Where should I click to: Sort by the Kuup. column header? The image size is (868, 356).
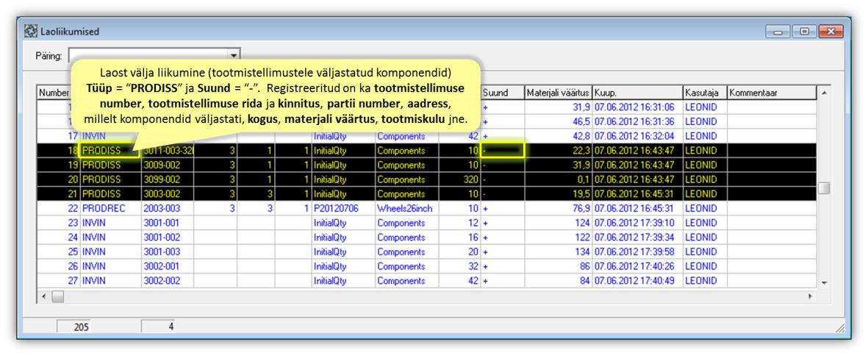click(x=636, y=93)
